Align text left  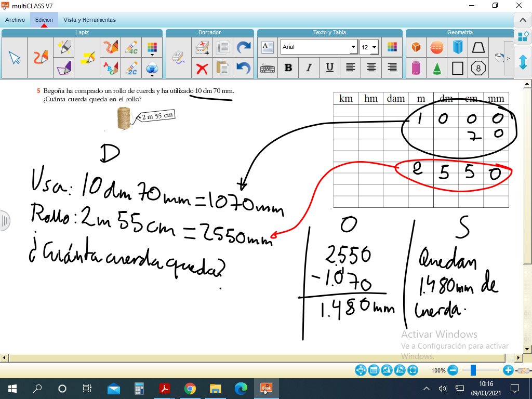pyautogui.click(x=351, y=68)
